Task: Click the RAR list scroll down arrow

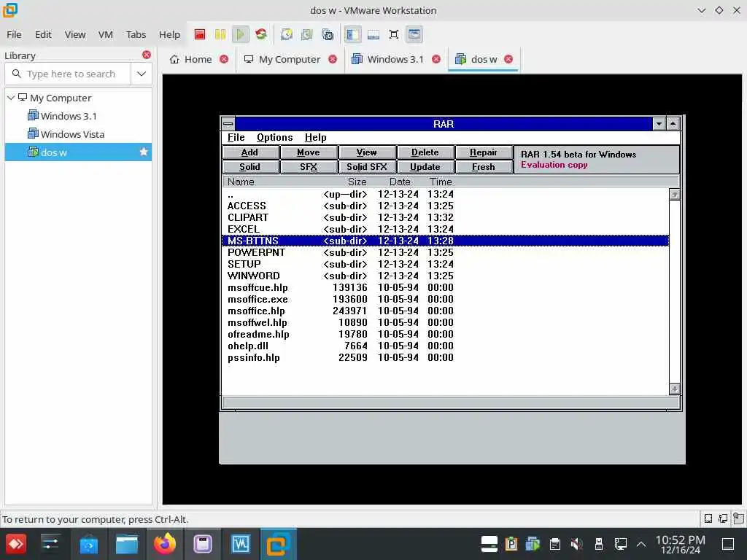Action: pos(674,389)
